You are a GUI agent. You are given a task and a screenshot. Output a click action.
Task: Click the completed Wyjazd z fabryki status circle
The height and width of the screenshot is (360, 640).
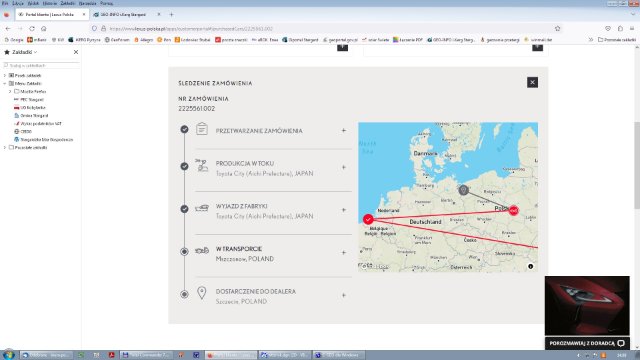coord(184,209)
